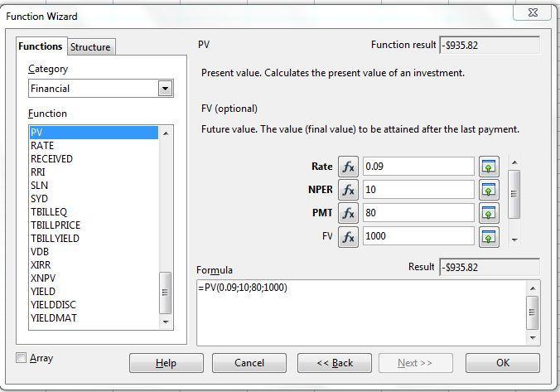Click the parameter list scroll-down arrow
Image resolution: width=560 pixels, height=392 pixels.
click(514, 240)
